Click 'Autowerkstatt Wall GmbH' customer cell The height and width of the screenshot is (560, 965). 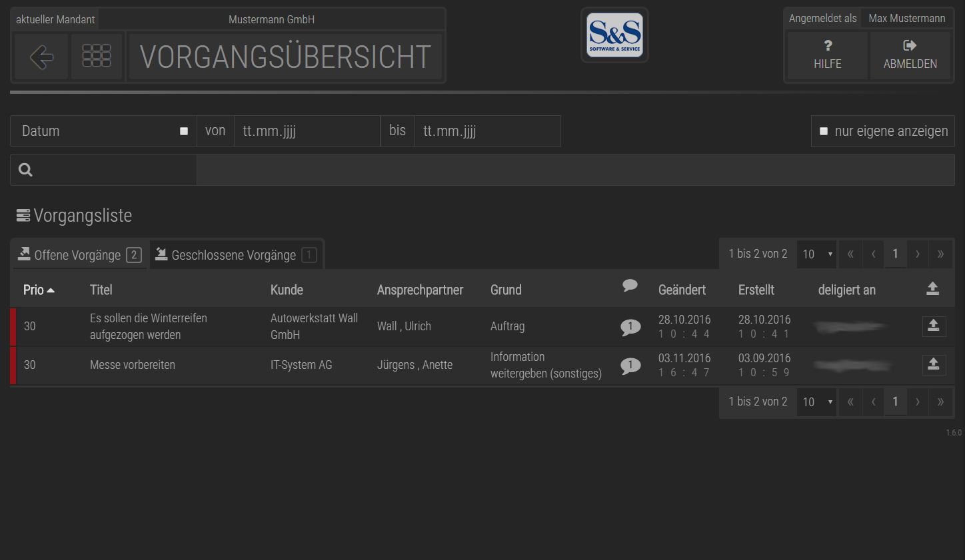pyautogui.click(x=314, y=326)
